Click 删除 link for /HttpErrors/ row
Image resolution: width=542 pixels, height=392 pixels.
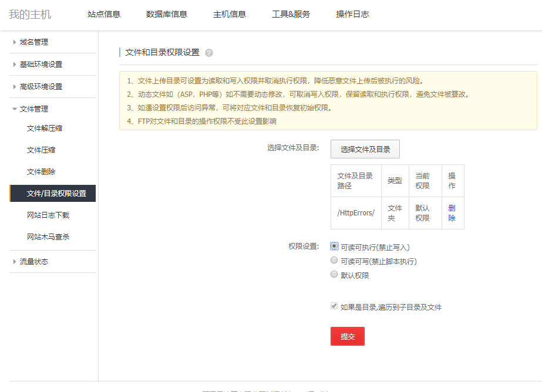pyautogui.click(x=452, y=212)
